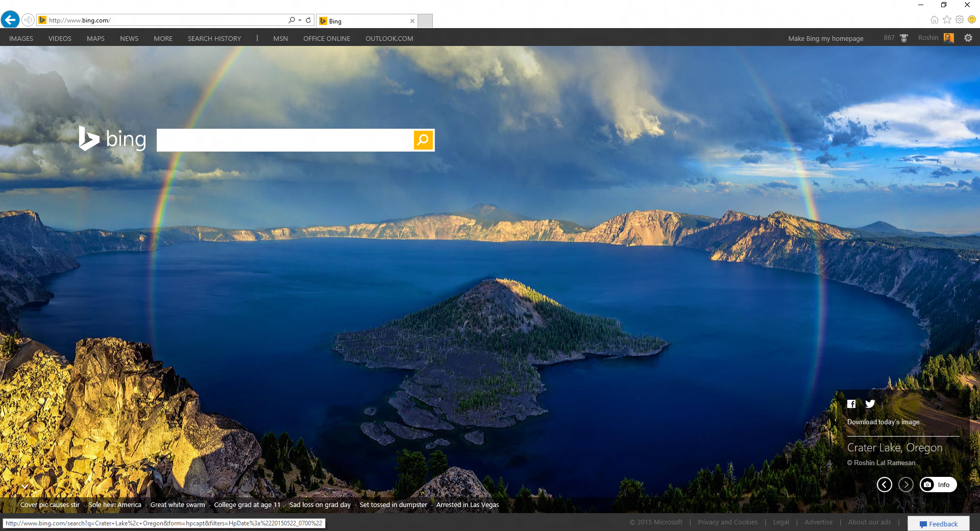This screenshot has width=980, height=531.
Task: Click Download today's image
Action: tap(883, 422)
